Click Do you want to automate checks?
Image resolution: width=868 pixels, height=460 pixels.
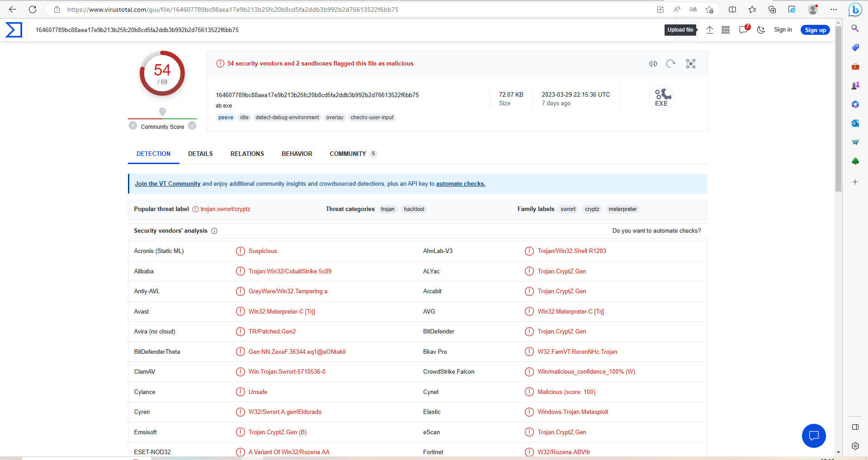656,231
